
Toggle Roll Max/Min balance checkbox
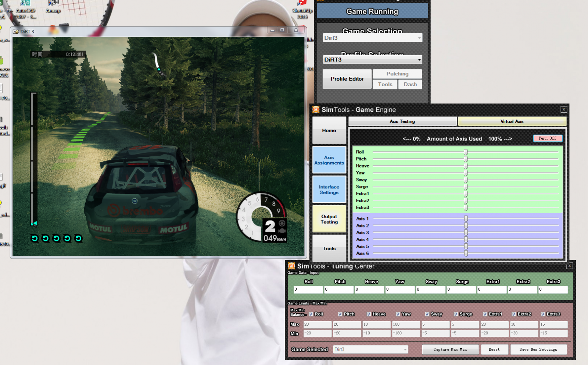[x=311, y=314]
